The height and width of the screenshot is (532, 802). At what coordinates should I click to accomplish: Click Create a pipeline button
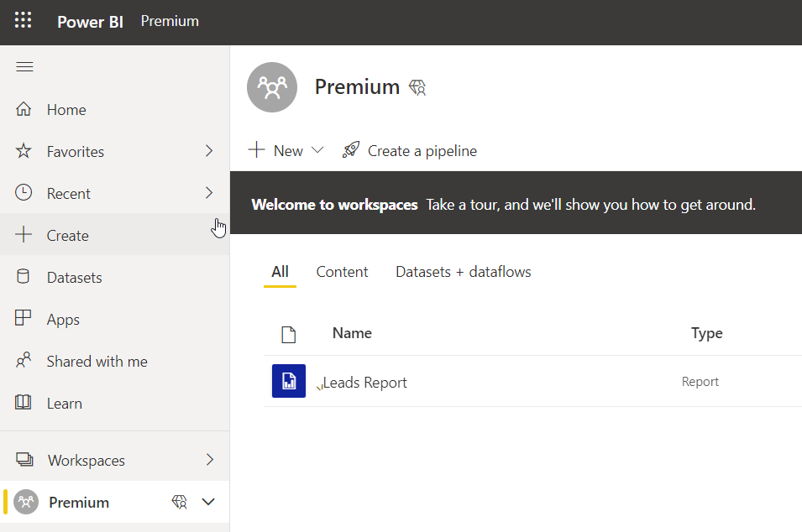[x=410, y=151]
